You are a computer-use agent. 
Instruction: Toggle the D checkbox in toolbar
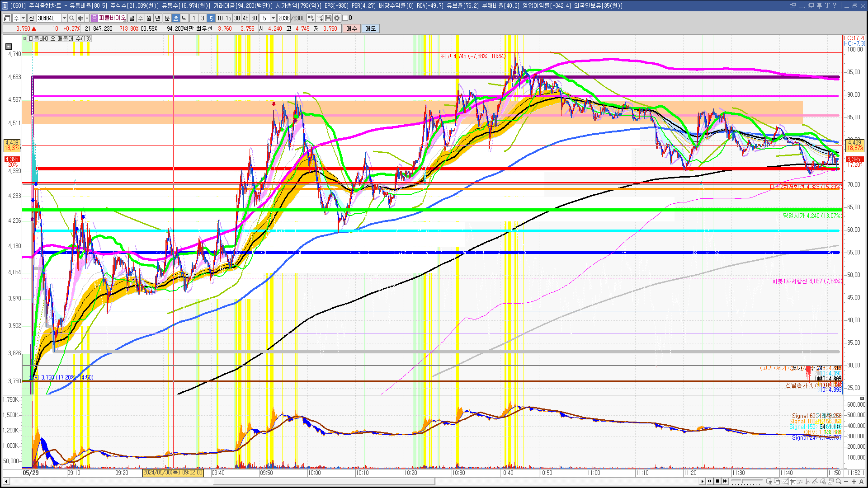pos(345,18)
